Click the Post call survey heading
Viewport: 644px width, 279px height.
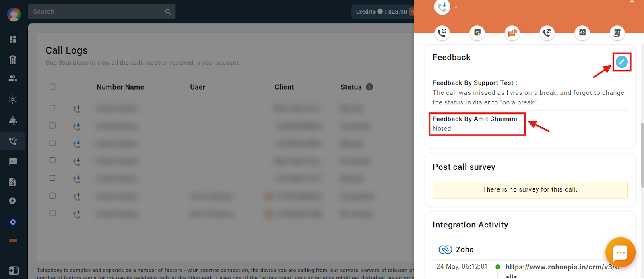coord(464,167)
